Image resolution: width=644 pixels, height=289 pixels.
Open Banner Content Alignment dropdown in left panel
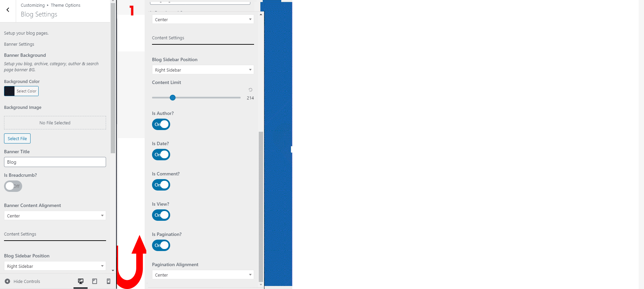[55, 215]
